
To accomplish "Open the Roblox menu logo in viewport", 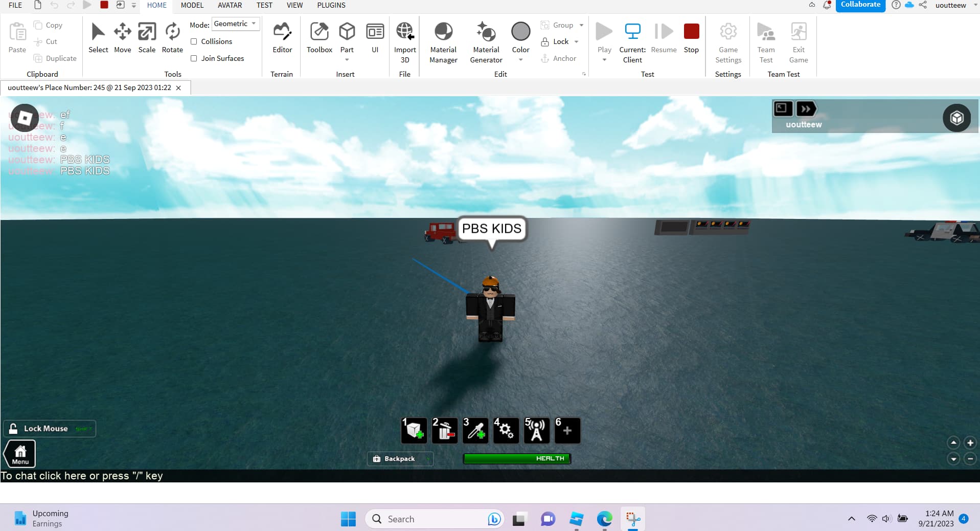I will point(25,118).
